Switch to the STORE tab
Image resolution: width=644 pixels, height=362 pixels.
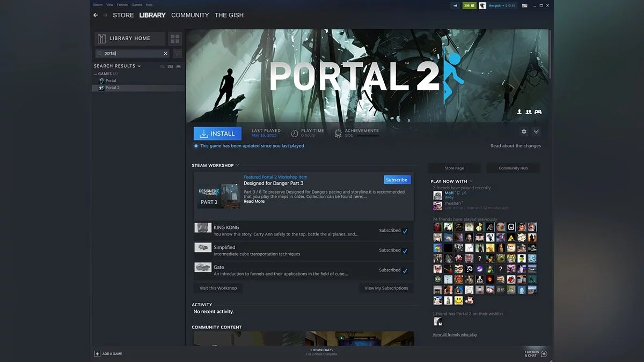click(123, 15)
